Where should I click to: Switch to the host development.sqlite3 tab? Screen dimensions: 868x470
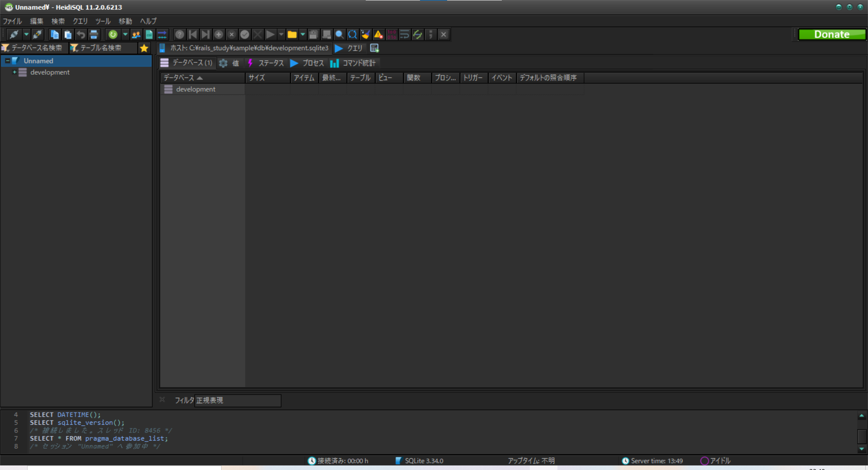(244, 48)
